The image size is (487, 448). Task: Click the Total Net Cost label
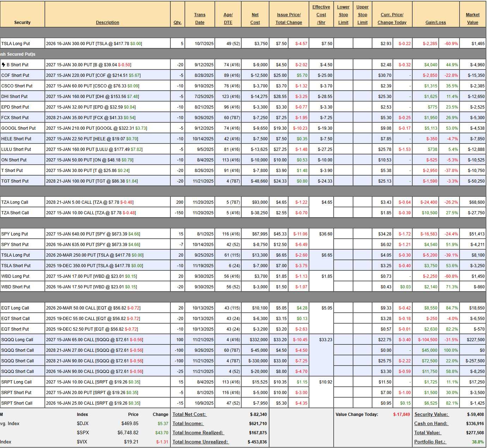189,415
